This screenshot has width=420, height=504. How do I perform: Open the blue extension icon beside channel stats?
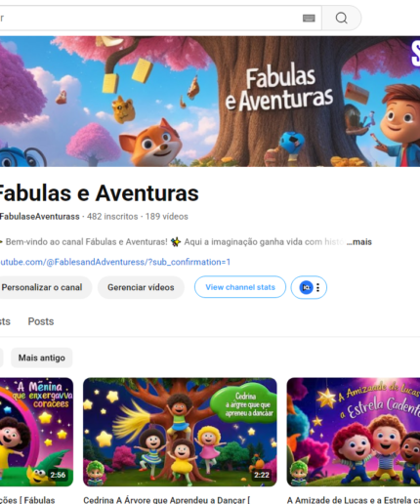click(x=306, y=287)
